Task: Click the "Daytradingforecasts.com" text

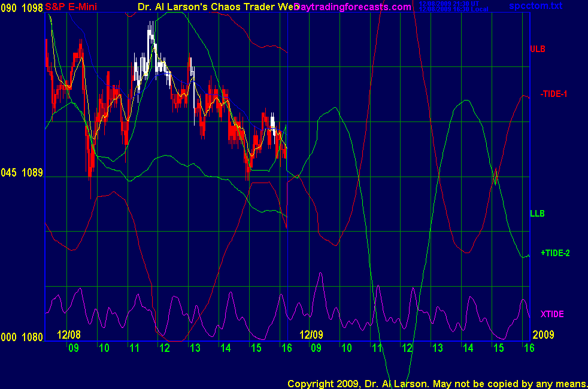Action: point(353,7)
